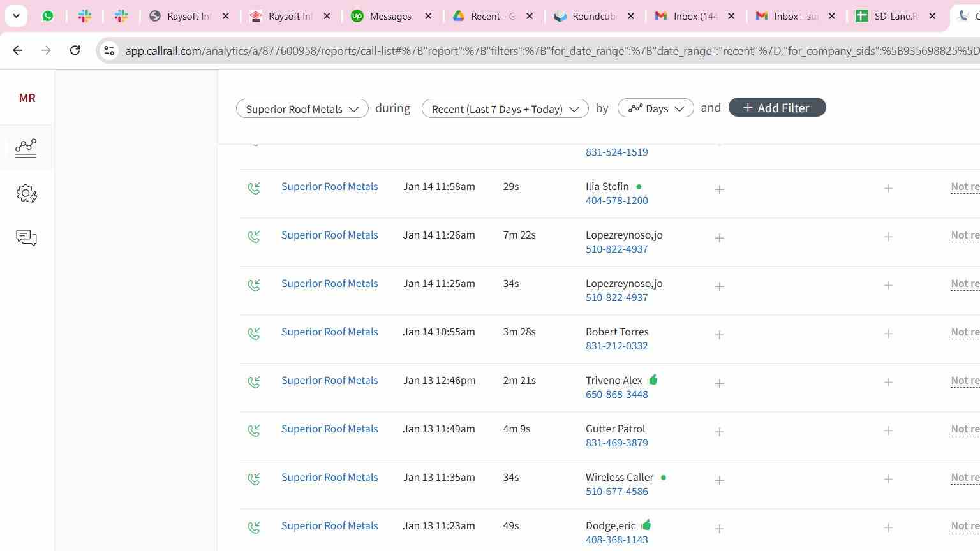Select timestamp Jan 13 11:23am
Viewport: 980px width, 551px height.
tap(439, 525)
